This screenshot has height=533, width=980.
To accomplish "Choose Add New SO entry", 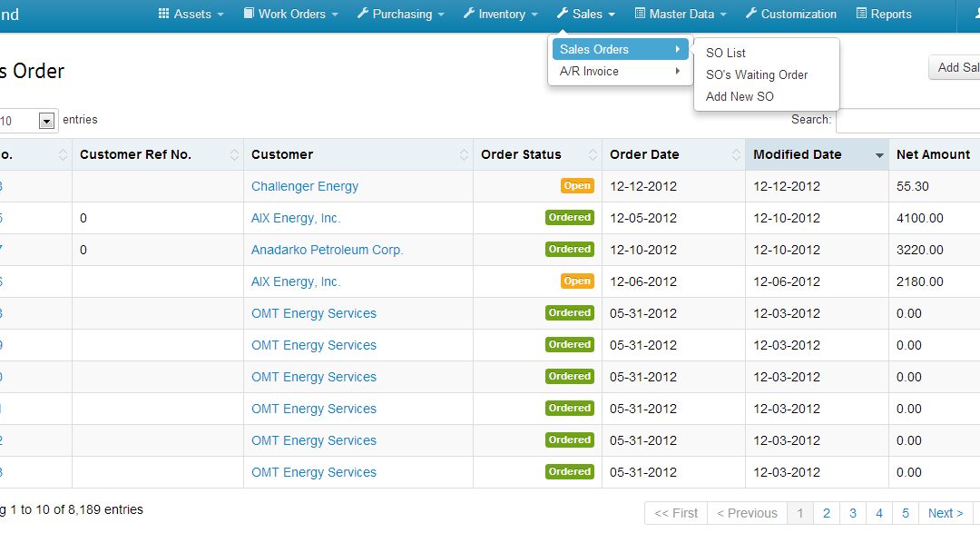I will click(740, 96).
